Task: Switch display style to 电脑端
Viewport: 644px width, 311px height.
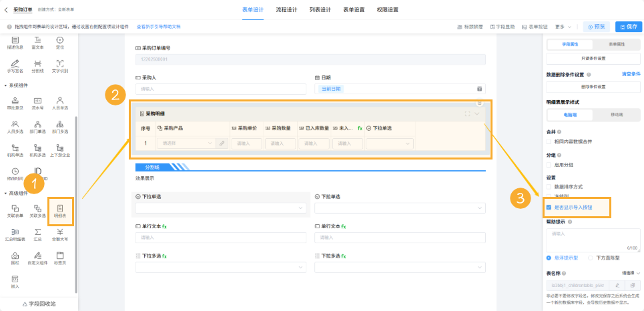Action: (x=570, y=115)
